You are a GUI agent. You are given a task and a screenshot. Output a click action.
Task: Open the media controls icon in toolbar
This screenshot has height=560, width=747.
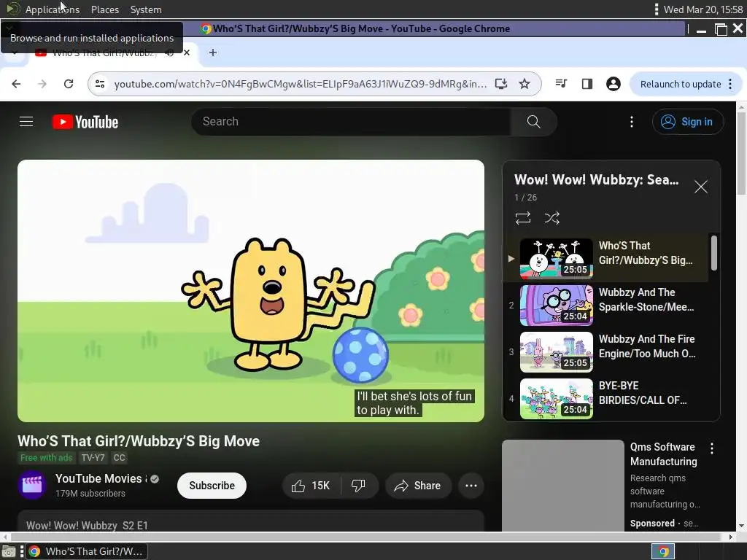click(x=561, y=84)
